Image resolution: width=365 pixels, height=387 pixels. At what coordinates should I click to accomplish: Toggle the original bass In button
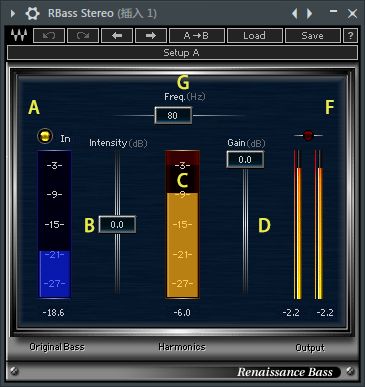pos(45,136)
